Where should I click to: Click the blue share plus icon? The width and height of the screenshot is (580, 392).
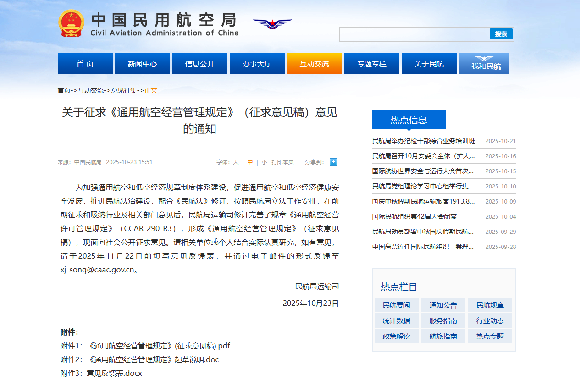(333, 162)
